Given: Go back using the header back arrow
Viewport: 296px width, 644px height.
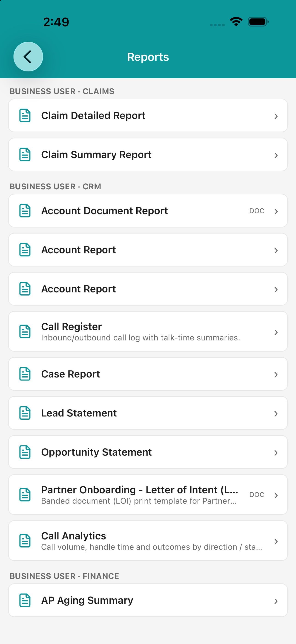Looking at the screenshot, I should 28,56.
